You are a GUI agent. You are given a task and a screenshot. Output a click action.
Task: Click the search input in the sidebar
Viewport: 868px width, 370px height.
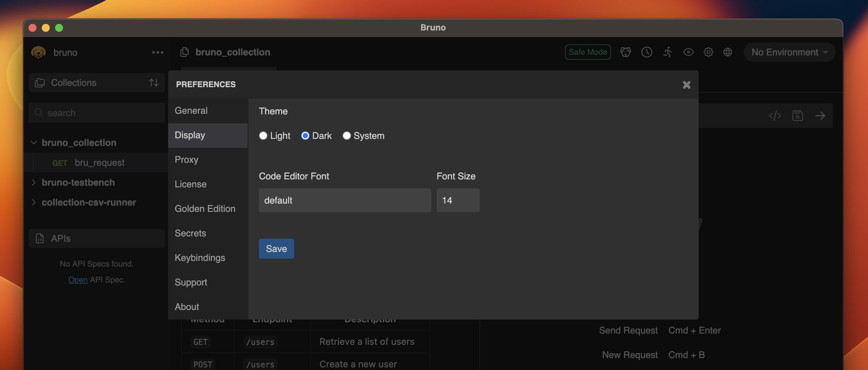tap(96, 112)
